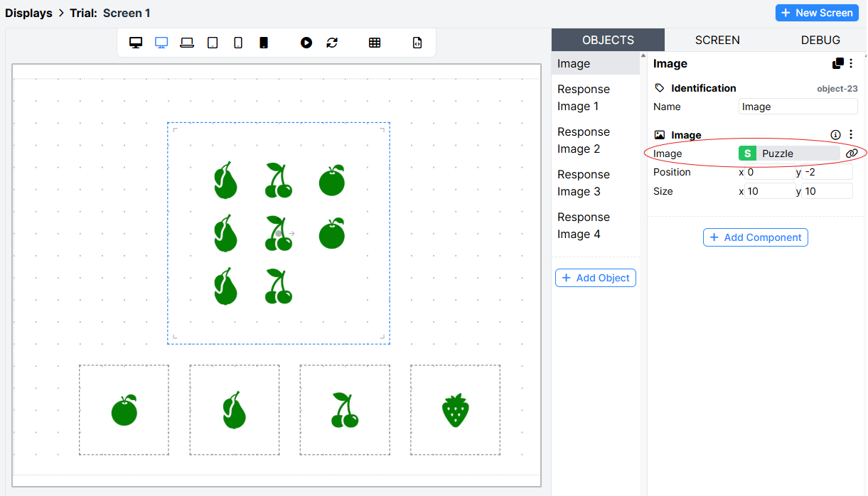This screenshot has width=868, height=496.
Task: Open the info icon in the Image component
Action: point(835,134)
